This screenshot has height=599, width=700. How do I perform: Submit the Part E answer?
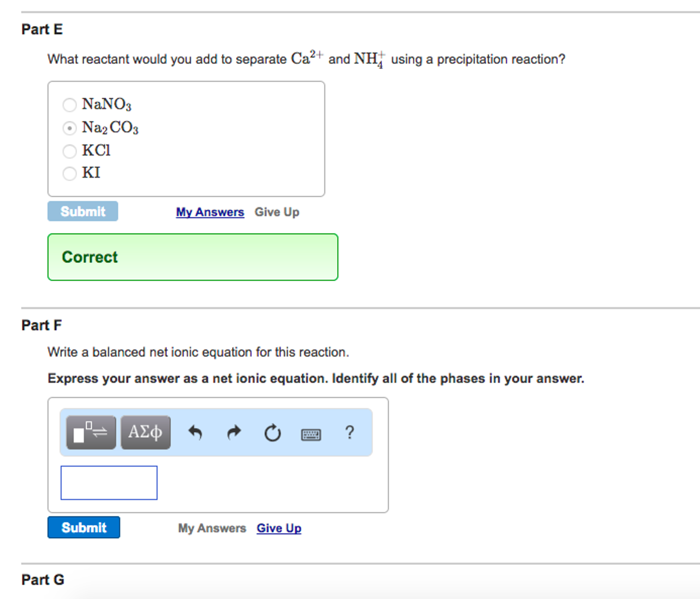tap(82, 211)
